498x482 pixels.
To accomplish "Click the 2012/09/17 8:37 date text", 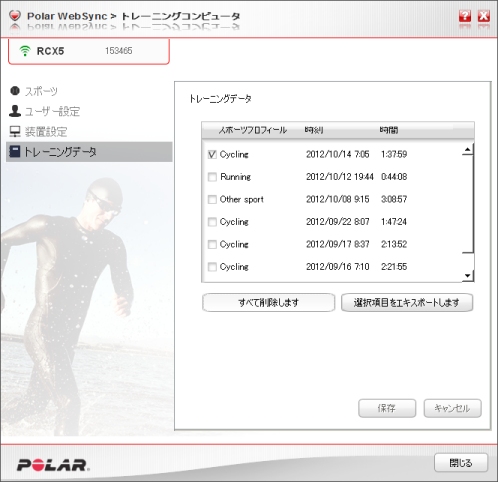I will (338, 244).
